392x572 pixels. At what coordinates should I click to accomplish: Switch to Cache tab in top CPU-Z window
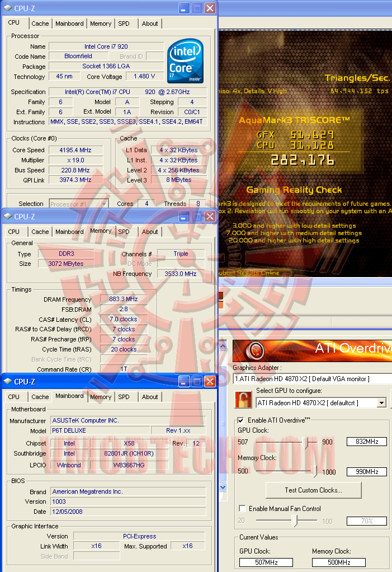(x=40, y=24)
